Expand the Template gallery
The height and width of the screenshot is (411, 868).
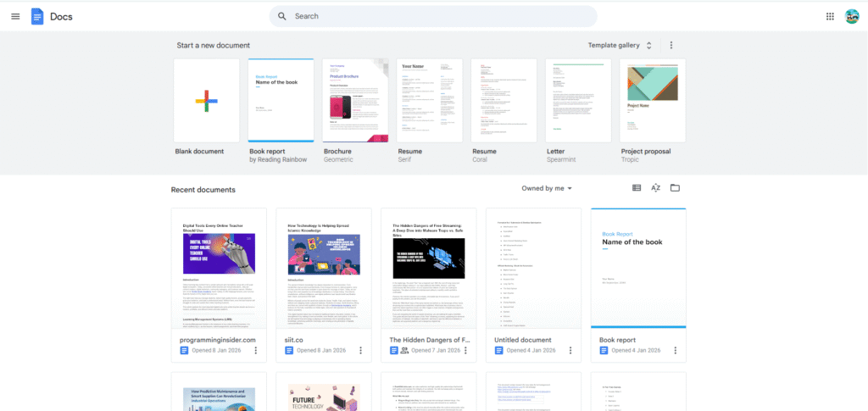pyautogui.click(x=620, y=45)
